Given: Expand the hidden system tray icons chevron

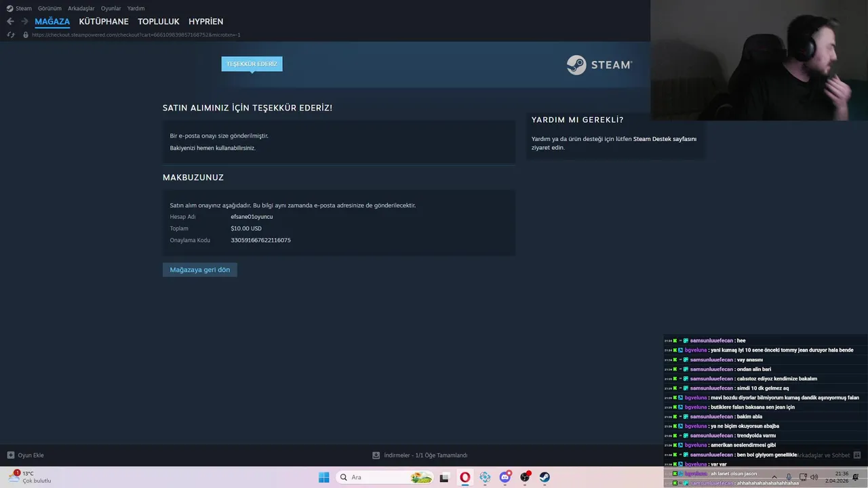Looking at the screenshot, I should 774,477.
